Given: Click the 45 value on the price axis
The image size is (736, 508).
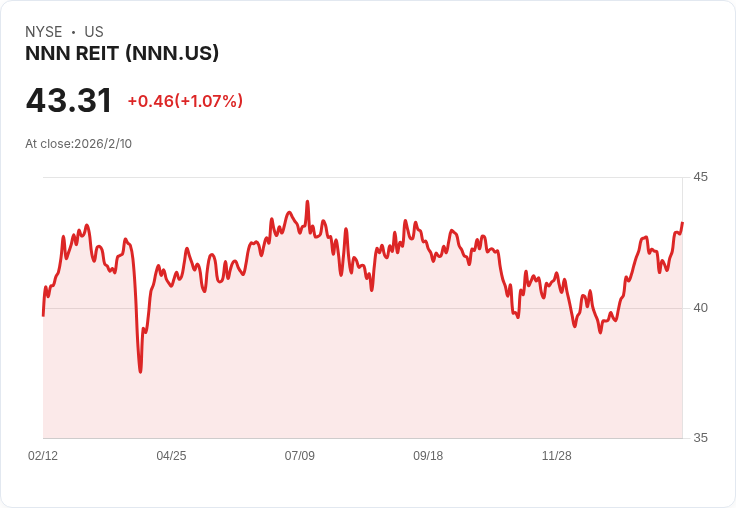Looking at the screenshot, I should click(700, 177).
